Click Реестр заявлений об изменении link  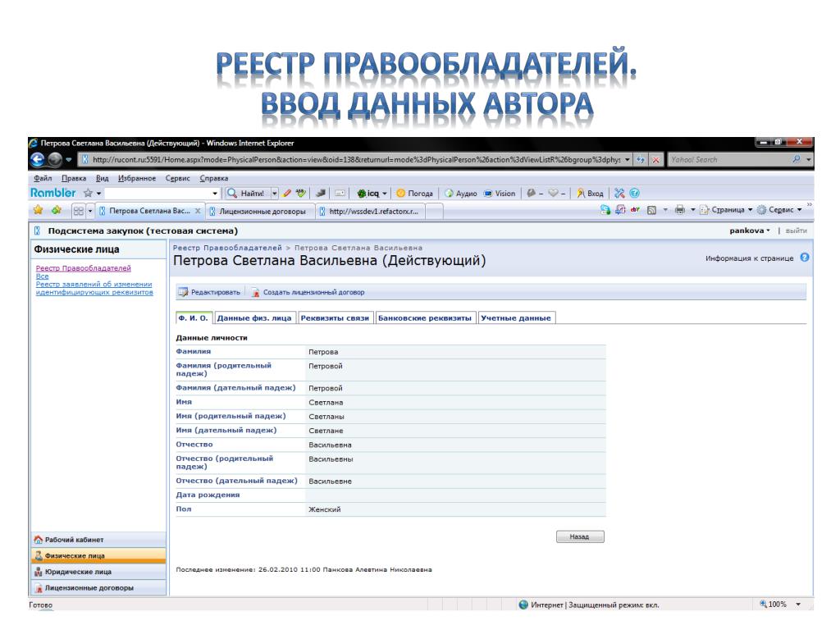coord(94,288)
